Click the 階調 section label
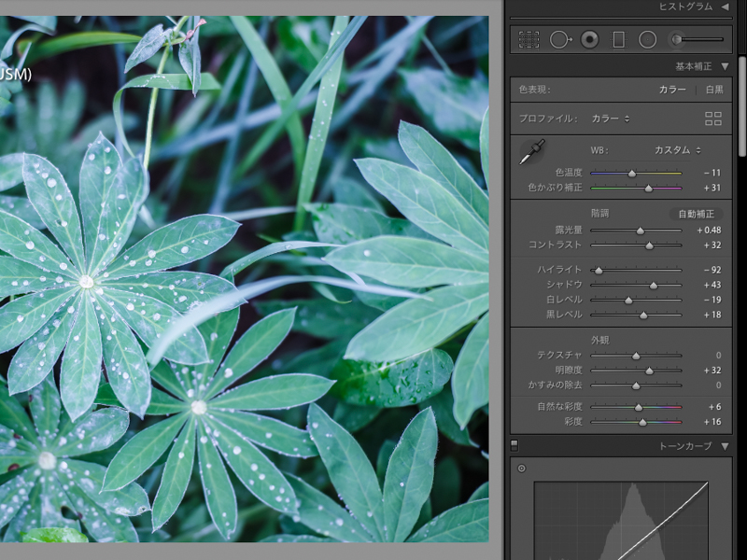 click(599, 214)
